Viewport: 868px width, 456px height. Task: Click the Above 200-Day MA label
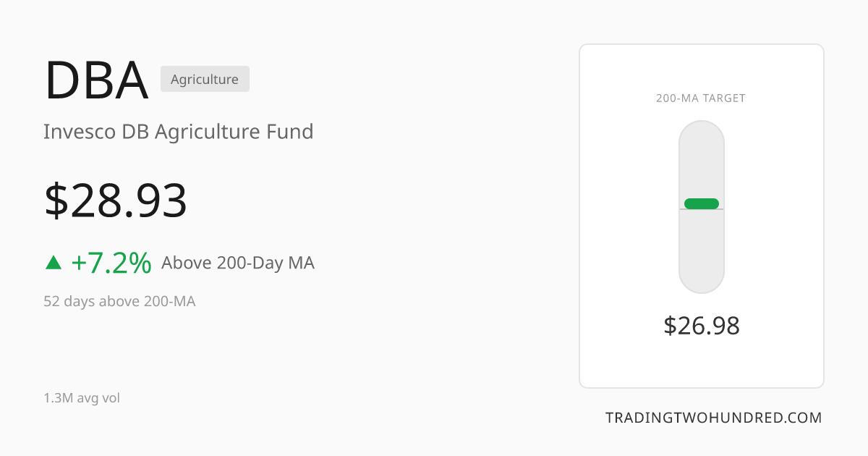click(x=238, y=263)
